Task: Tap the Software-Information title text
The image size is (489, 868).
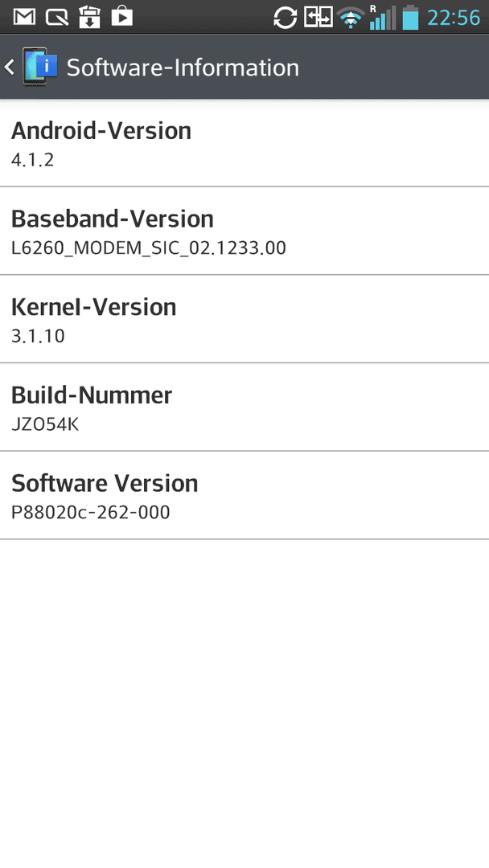Action: [183, 68]
